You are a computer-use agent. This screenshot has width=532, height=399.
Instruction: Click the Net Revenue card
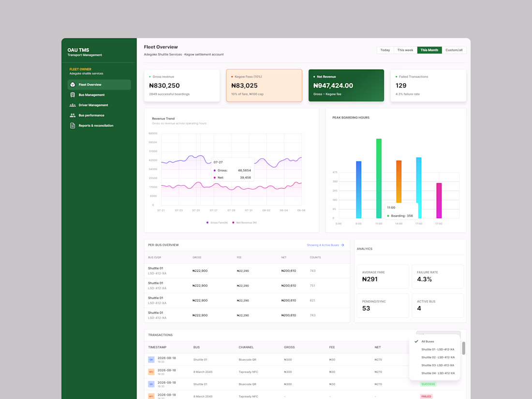tap(346, 86)
